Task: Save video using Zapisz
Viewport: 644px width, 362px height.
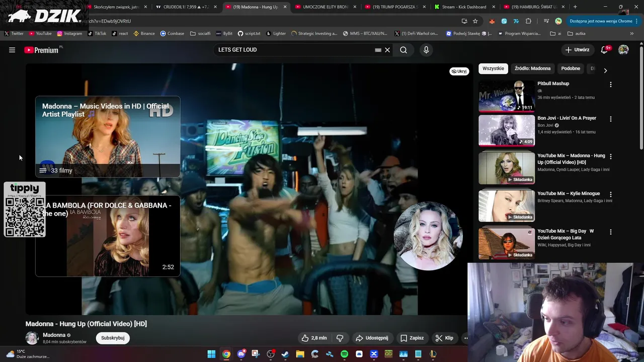Action: (412, 338)
